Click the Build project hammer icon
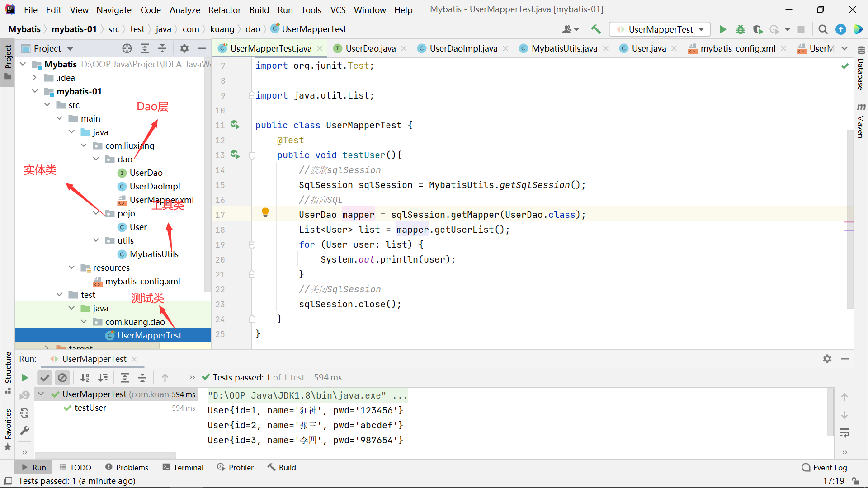This screenshot has width=868, height=488. tap(596, 29)
